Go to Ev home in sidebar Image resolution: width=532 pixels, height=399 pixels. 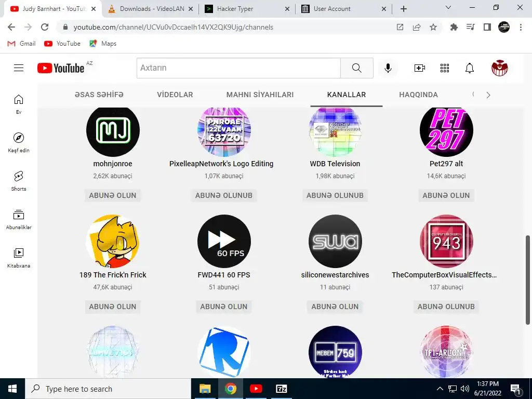[19, 104]
